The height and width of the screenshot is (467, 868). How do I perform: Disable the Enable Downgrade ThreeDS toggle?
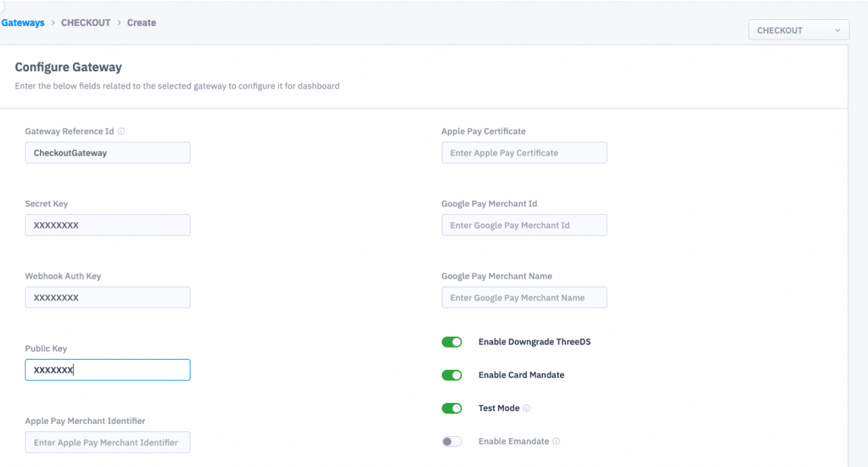451,342
